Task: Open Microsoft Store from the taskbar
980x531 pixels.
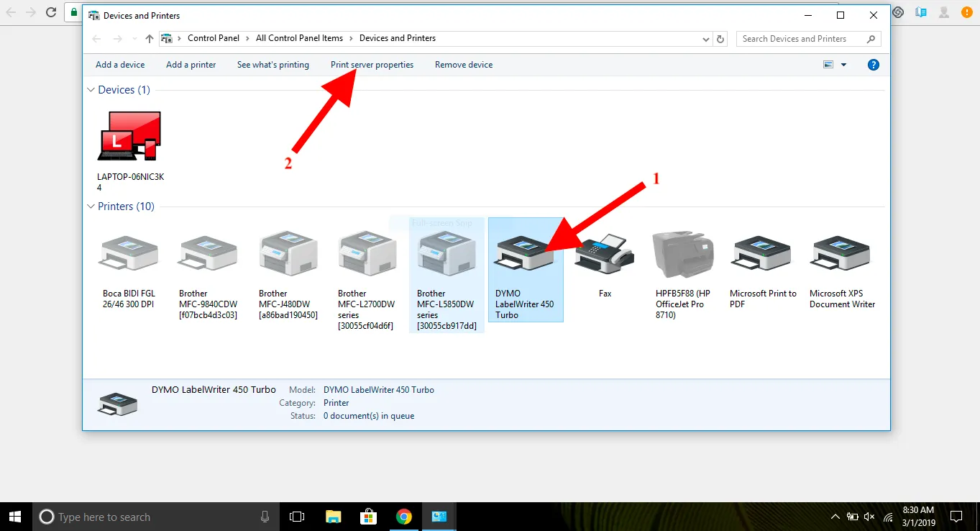Action: tap(368, 517)
